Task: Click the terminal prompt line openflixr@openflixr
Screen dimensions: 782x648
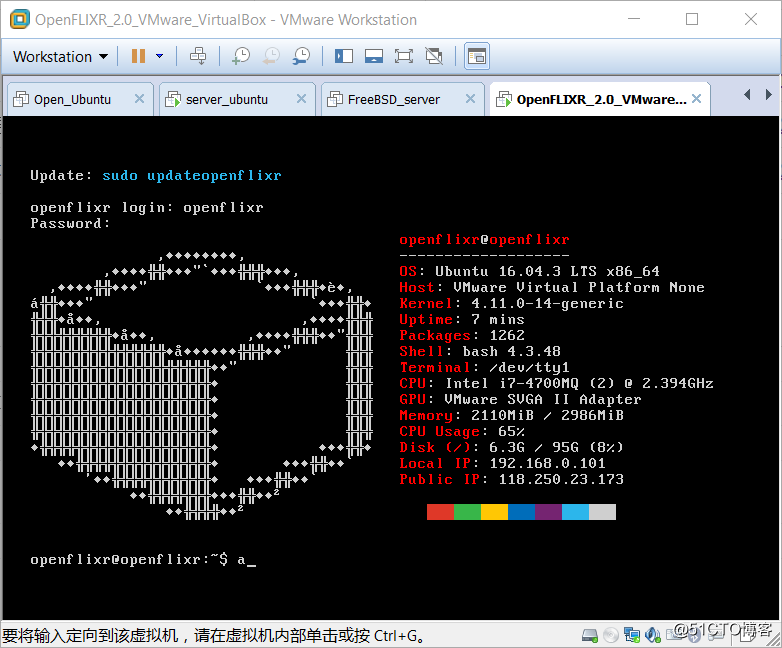Action: click(143, 560)
